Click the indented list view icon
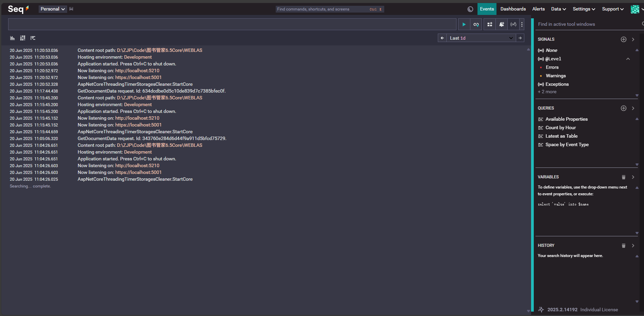This screenshot has width=644, height=316. (x=33, y=38)
